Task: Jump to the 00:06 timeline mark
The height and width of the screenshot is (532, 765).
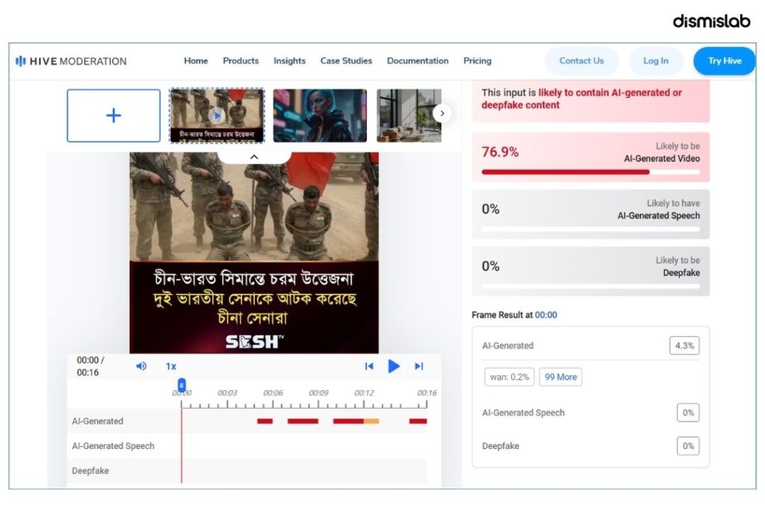Action: tap(273, 393)
